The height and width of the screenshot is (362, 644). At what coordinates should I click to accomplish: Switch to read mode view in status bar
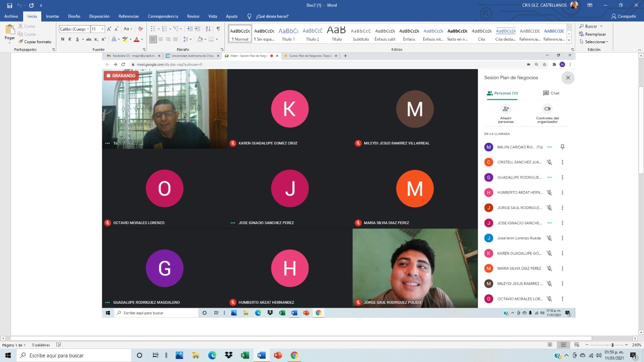[x=550, y=345]
